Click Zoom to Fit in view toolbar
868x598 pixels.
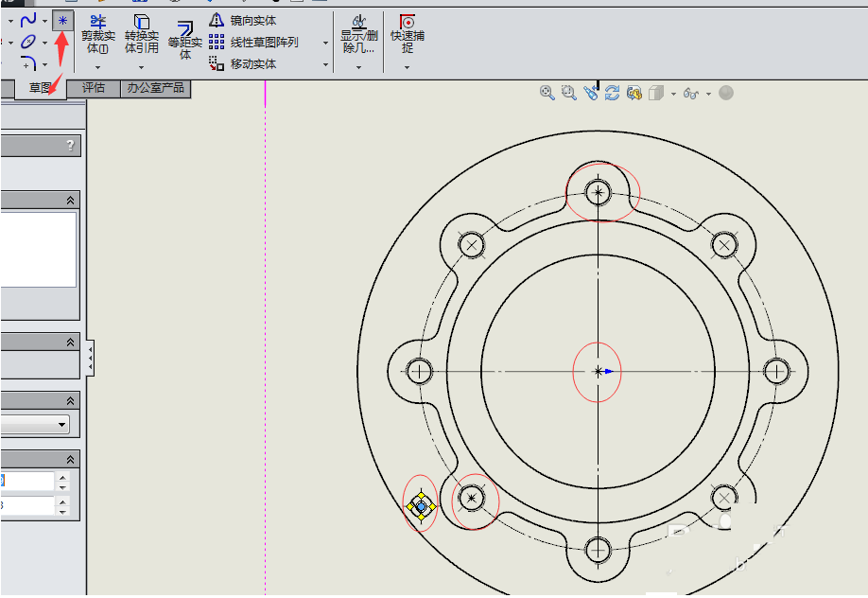[x=545, y=92]
